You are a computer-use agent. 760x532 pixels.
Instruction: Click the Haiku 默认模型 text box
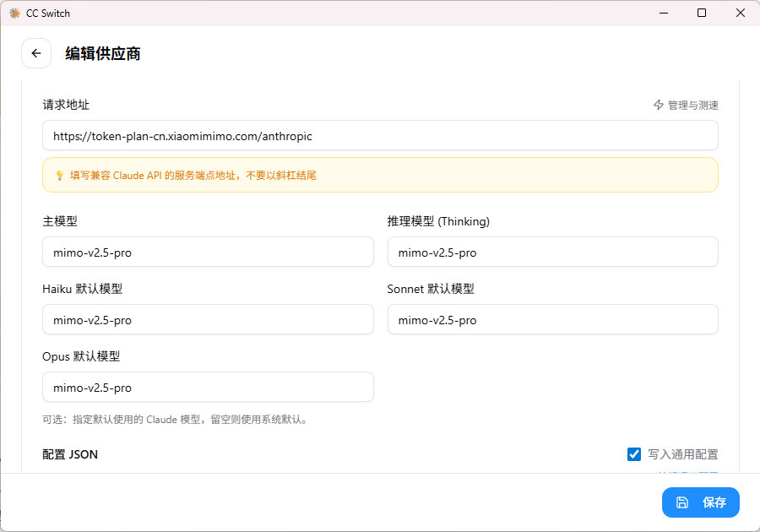point(208,319)
